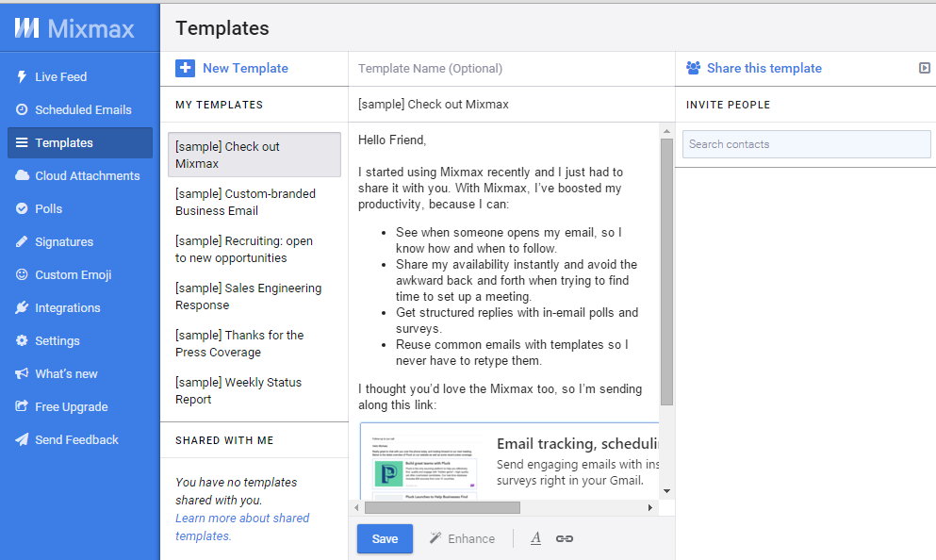The height and width of the screenshot is (560, 936).
Task: Click the Send Feedback paper plane icon
Action: coord(22,439)
